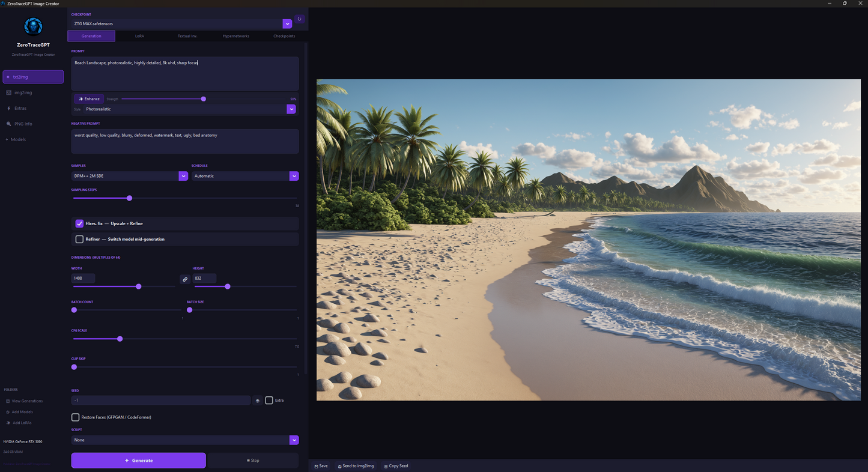
Task: Tick the Extra seed checkbox
Action: click(269, 401)
